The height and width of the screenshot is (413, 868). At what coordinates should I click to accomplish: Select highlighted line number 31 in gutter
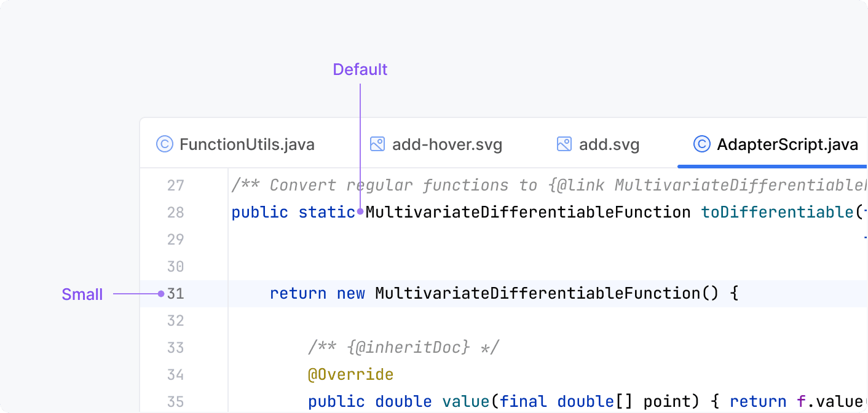(x=176, y=294)
